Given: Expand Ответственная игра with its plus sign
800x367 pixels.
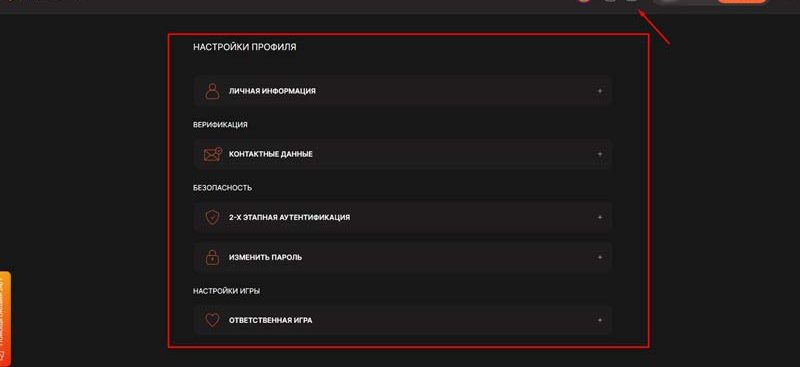Looking at the screenshot, I should point(600,321).
